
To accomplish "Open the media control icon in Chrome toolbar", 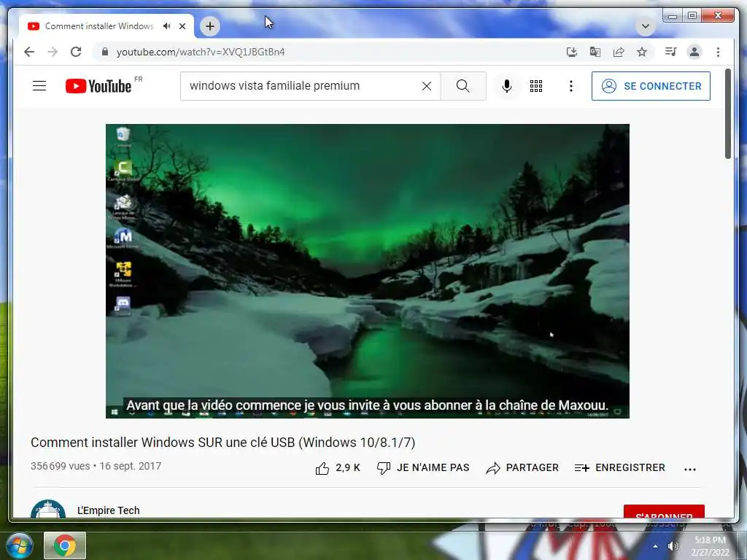I will [x=670, y=52].
